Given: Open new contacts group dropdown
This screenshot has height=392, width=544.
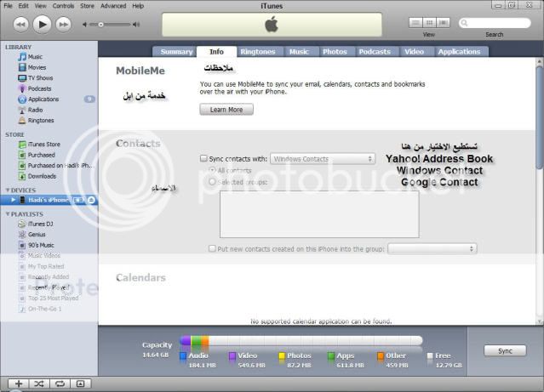Looking at the screenshot, I should point(432,248).
